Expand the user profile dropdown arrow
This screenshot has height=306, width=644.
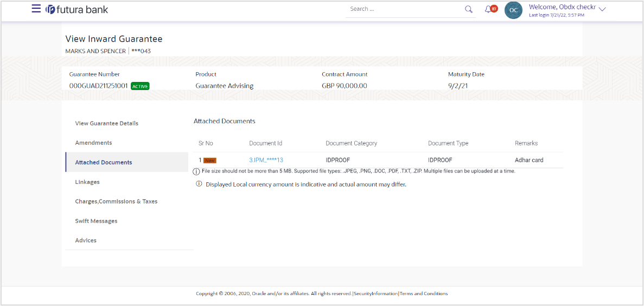[x=603, y=9]
